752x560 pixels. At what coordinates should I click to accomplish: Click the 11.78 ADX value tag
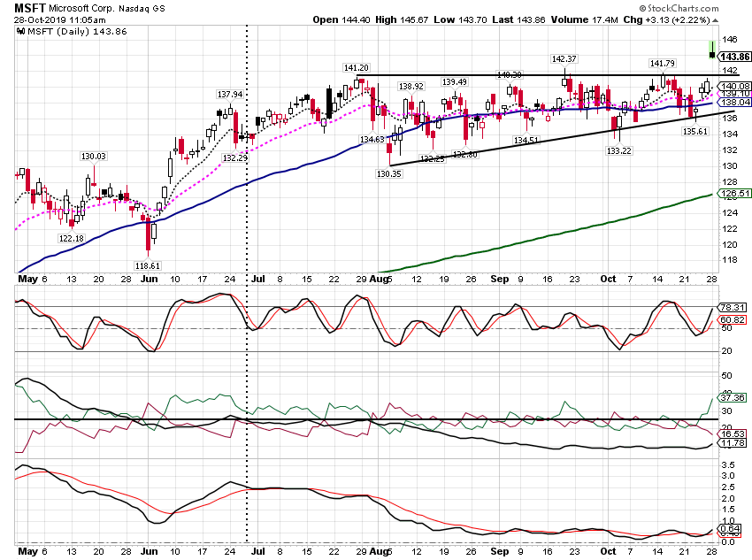[733, 442]
